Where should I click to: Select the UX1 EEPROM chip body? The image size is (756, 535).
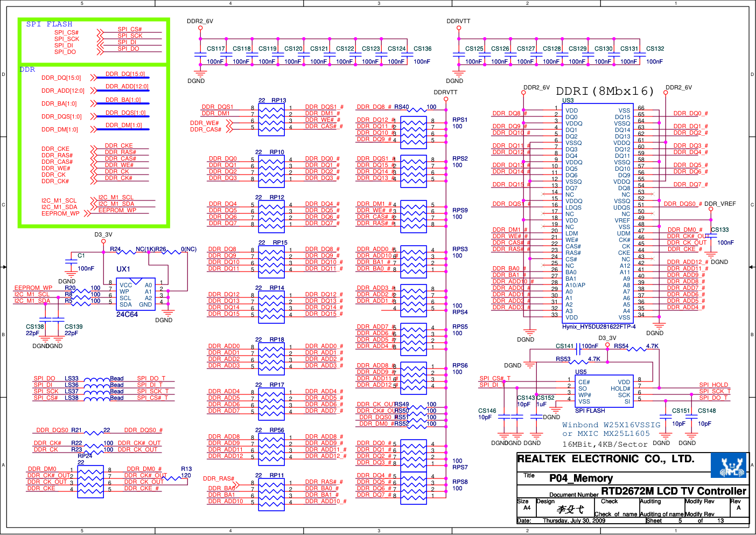[x=136, y=294]
